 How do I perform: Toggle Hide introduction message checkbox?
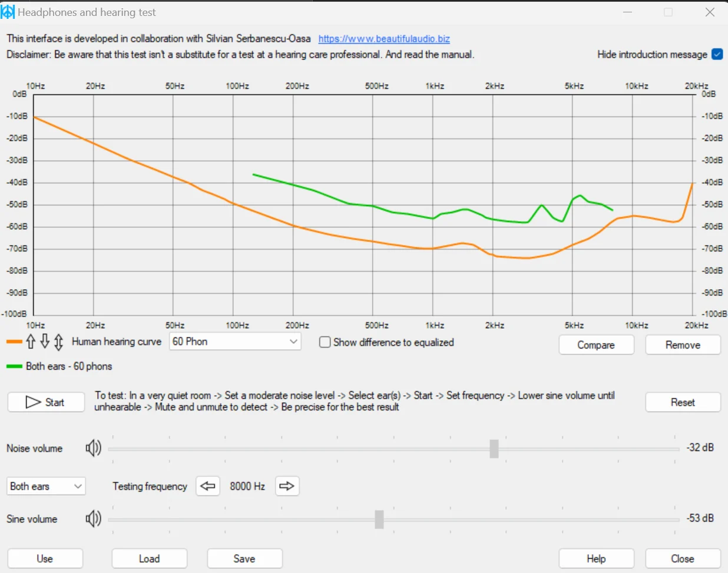point(717,54)
